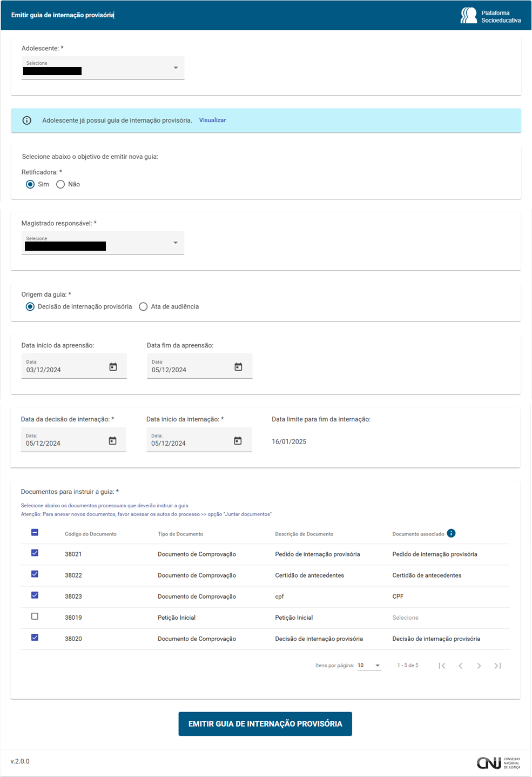Uncheck document 38021 checkbox

[35, 553]
